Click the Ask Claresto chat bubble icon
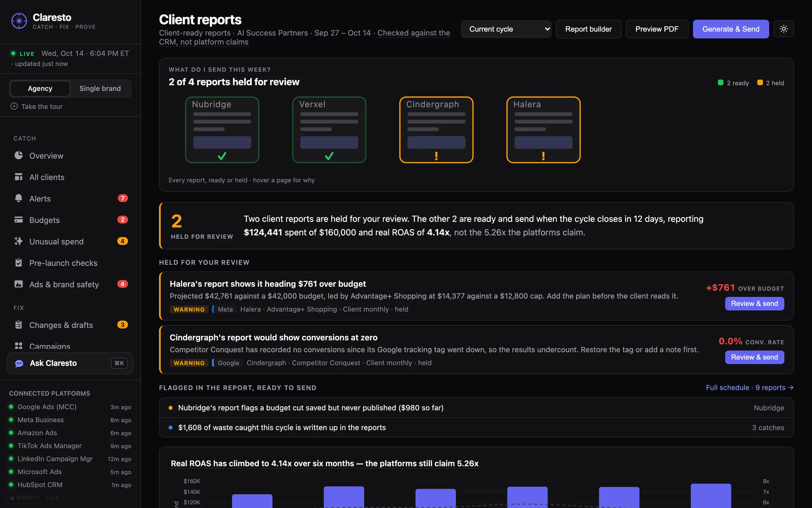 point(19,363)
